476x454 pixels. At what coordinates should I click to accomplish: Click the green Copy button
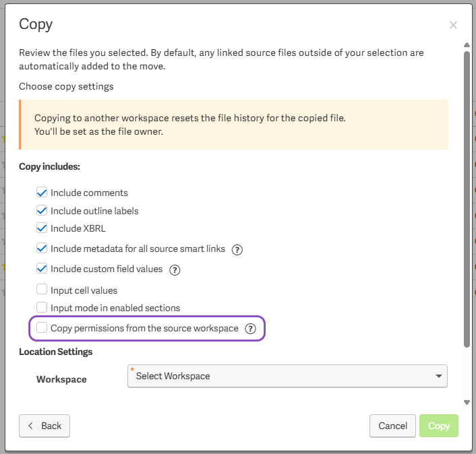pos(439,426)
